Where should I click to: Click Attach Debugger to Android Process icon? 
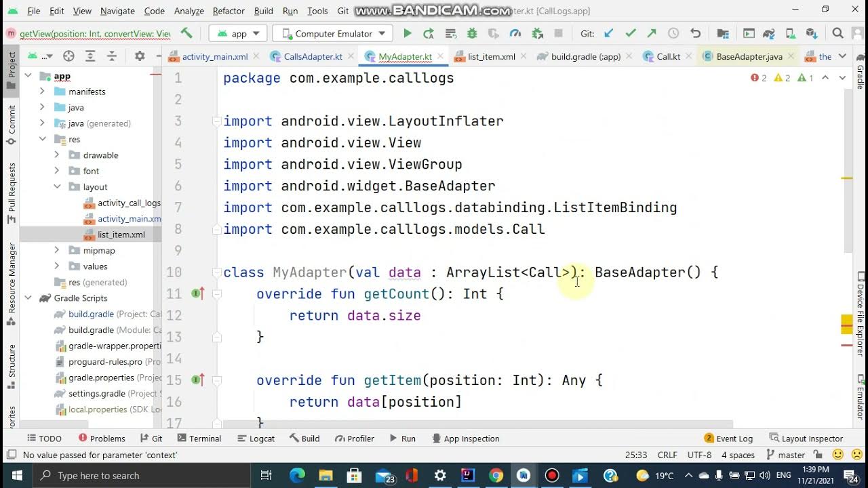(x=537, y=33)
